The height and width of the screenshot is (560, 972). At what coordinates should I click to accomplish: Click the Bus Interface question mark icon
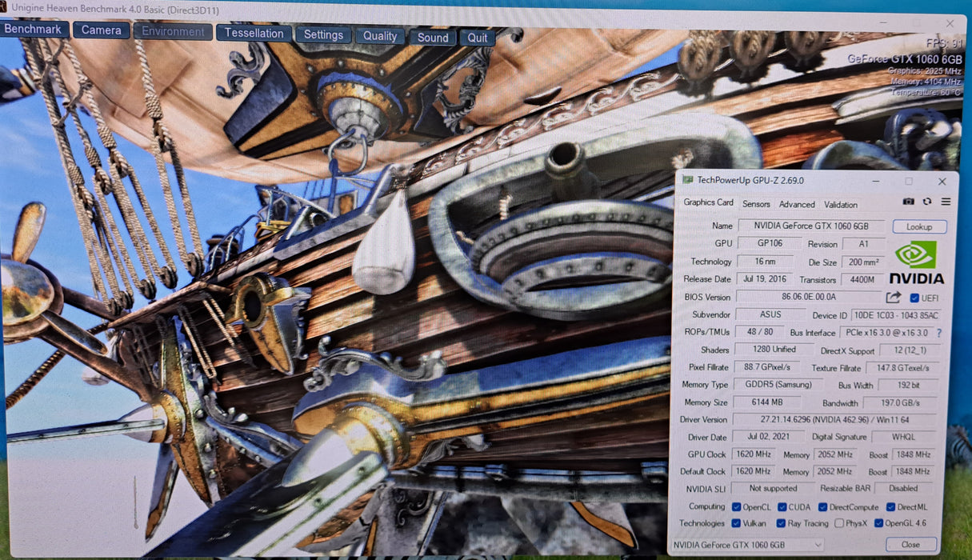[x=938, y=333]
